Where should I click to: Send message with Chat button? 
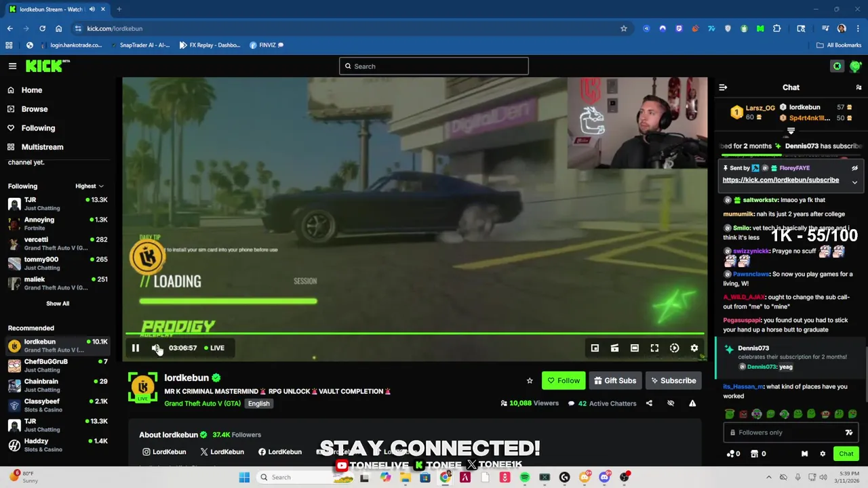click(846, 454)
